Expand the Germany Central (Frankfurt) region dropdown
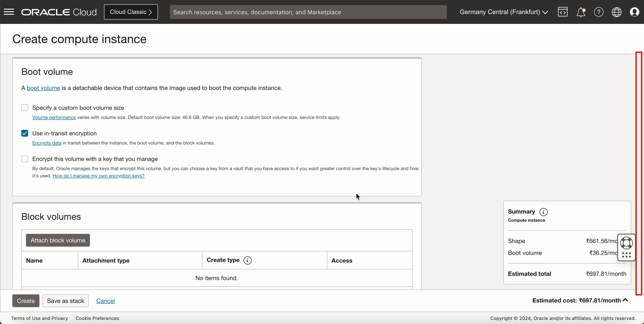Image resolution: width=644 pixels, height=324 pixels. tap(504, 12)
